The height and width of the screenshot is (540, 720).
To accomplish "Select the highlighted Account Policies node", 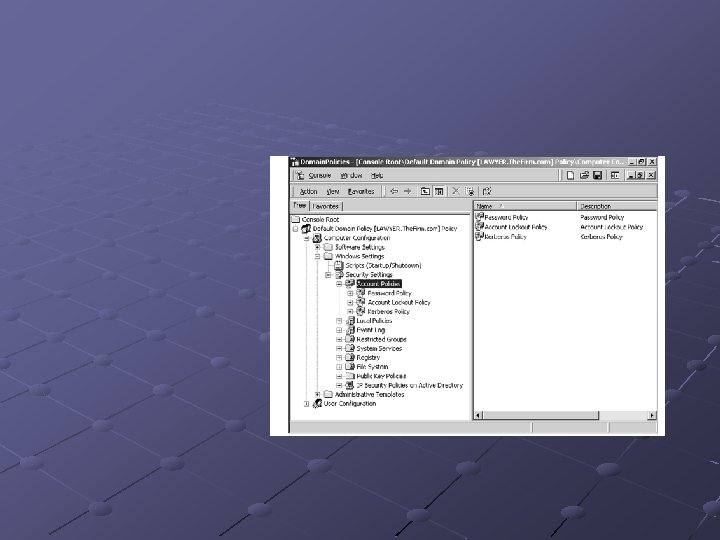I will pyautogui.click(x=379, y=284).
